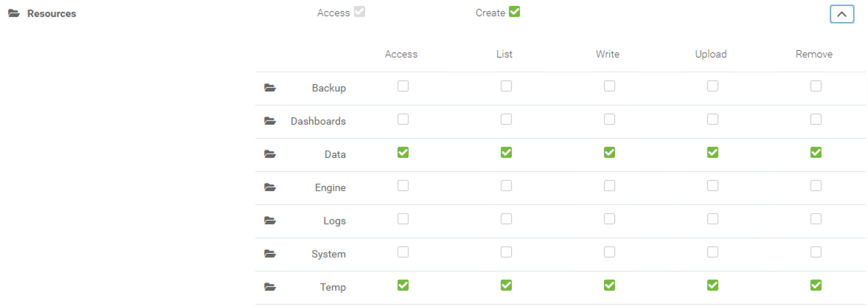Click the Temp folder icon

tap(270, 287)
